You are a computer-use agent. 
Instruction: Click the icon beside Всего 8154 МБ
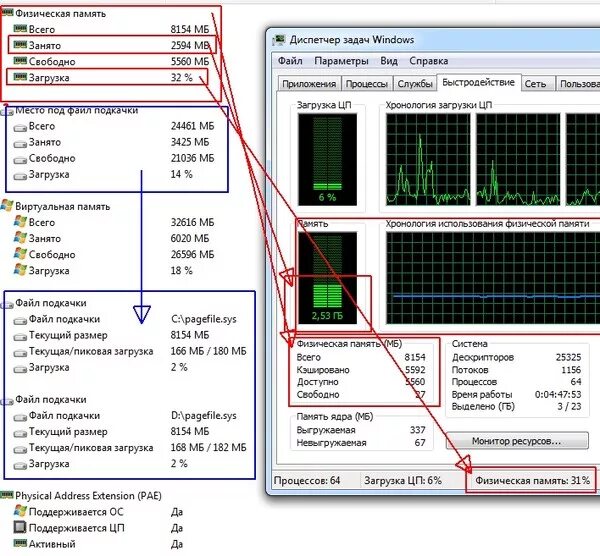(x=20, y=29)
